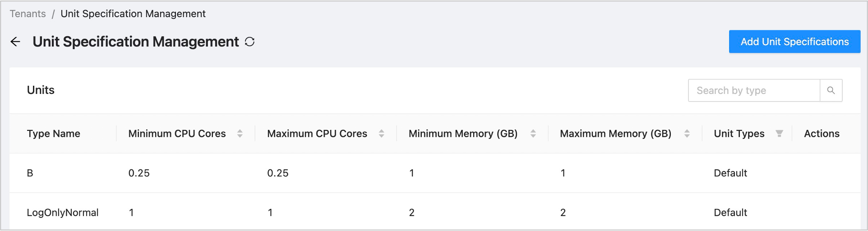
Task: Focus the Search by type field
Action: pyautogui.click(x=753, y=91)
